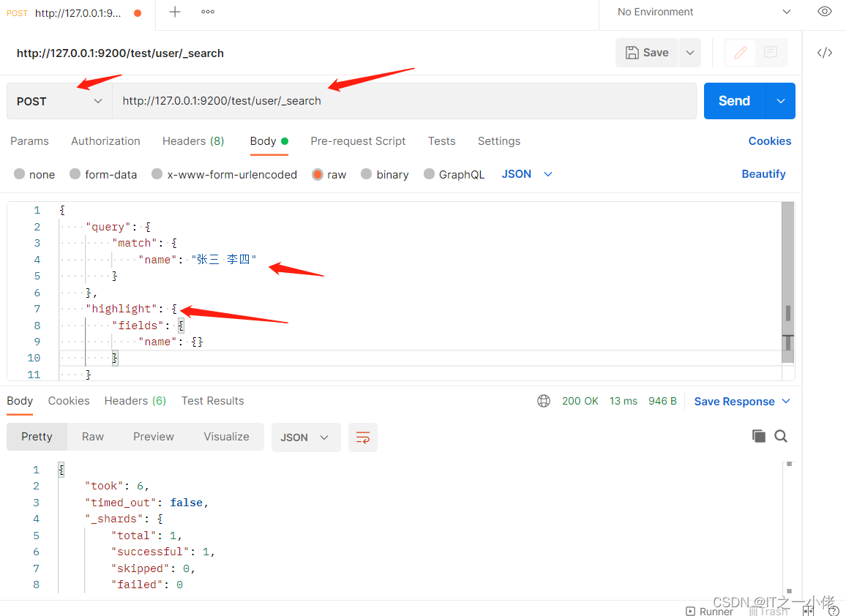The height and width of the screenshot is (616, 846).
Task: Select the form-data radio button
Action: pyautogui.click(x=75, y=173)
